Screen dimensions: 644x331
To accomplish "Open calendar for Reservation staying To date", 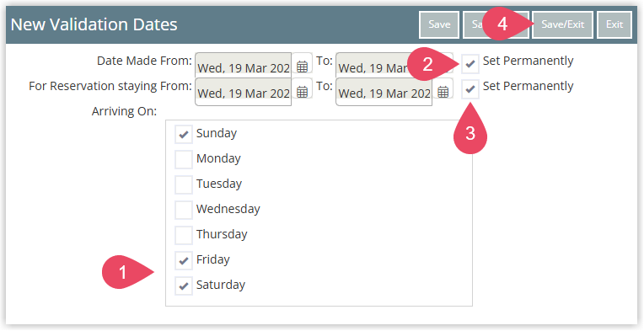I will (443, 92).
